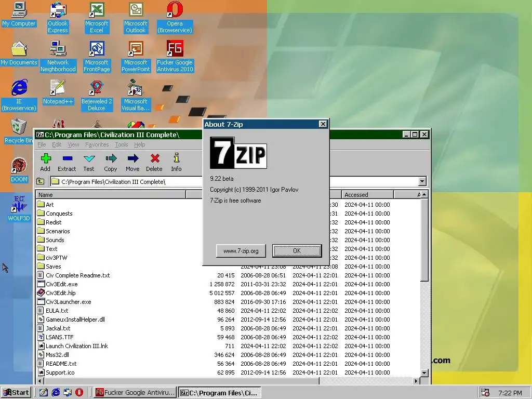Open the Edit menu in 7-Zip
The width and height of the screenshot is (532, 399).
(x=57, y=144)
